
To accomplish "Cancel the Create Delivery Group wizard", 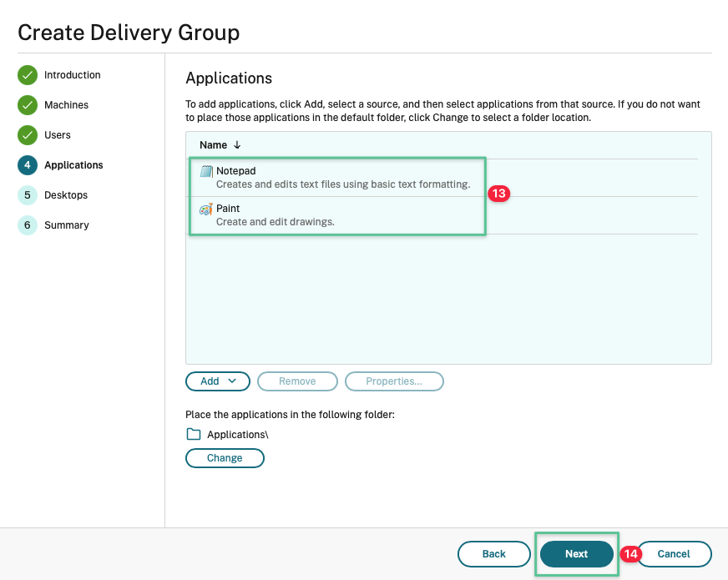I will [674, 554].
